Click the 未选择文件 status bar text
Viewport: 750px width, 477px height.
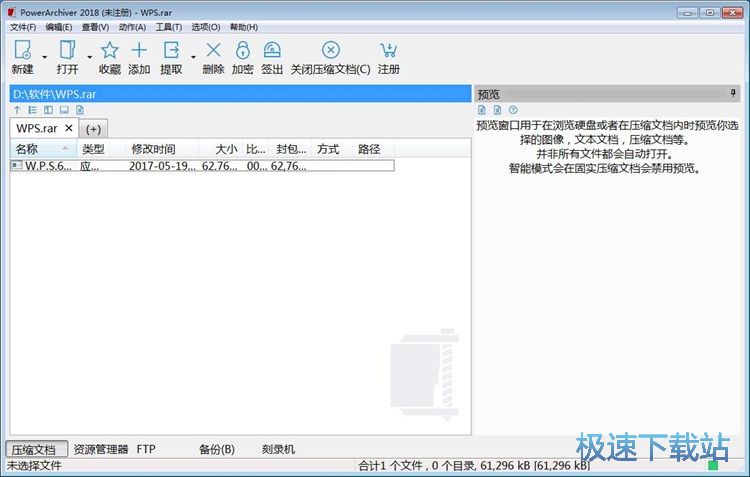[34, 466]
